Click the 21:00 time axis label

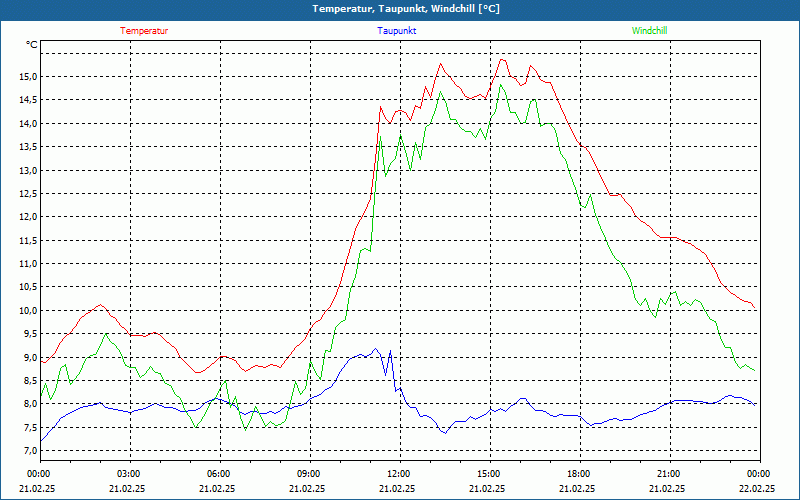tap(669, 474)
